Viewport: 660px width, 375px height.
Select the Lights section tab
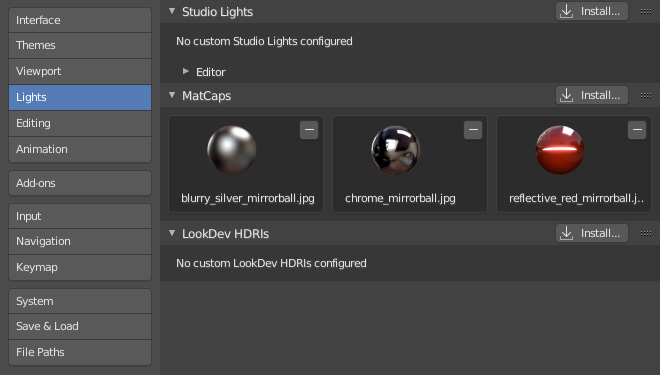pyautogui.click(x=80, y=97)
